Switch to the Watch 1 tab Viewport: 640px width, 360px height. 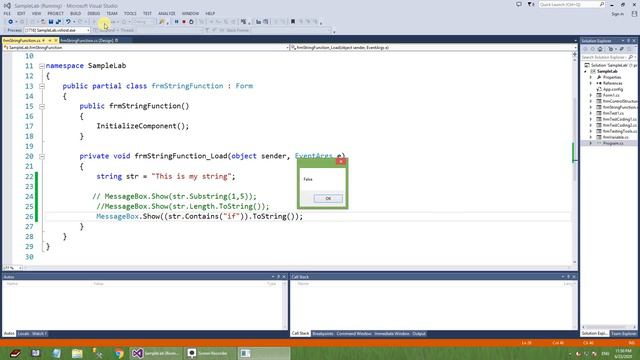tap(39, 334)
